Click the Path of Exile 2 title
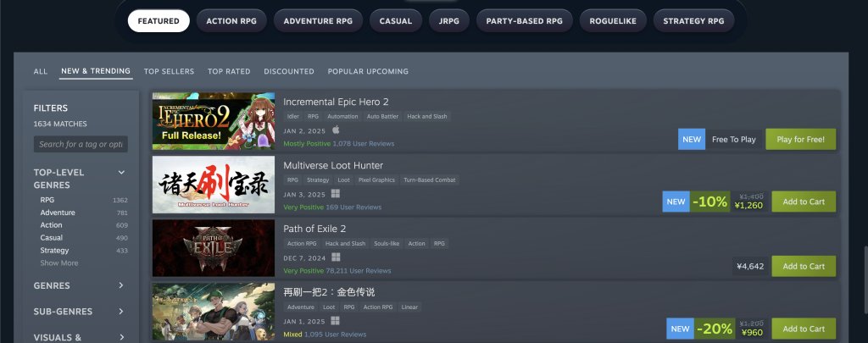 pyautogui.click(x=314, y=229)
